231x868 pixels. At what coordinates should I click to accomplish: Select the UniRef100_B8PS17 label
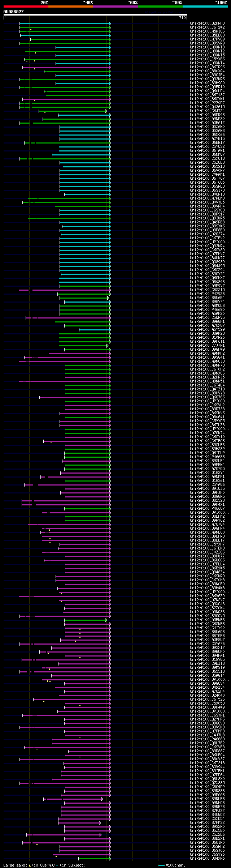(x=207, y=214)
